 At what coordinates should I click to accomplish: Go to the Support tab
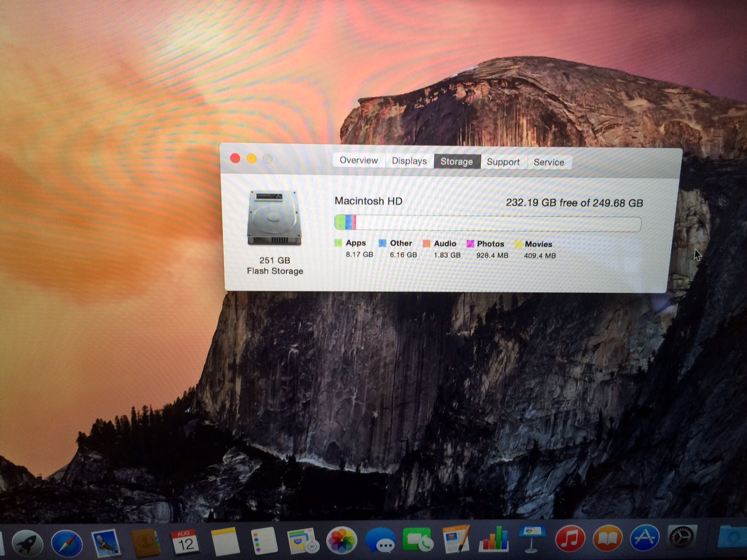pyautogui.click(x=503, y=162)
